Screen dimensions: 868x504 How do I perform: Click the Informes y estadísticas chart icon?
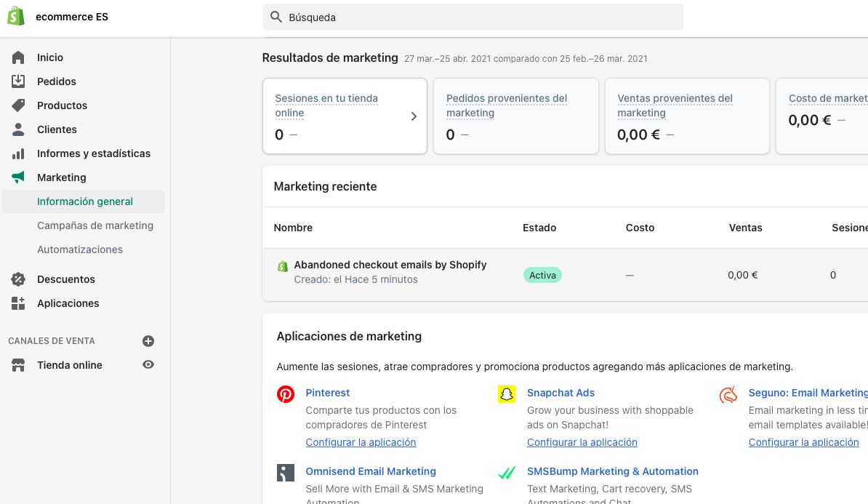point(18,153)
